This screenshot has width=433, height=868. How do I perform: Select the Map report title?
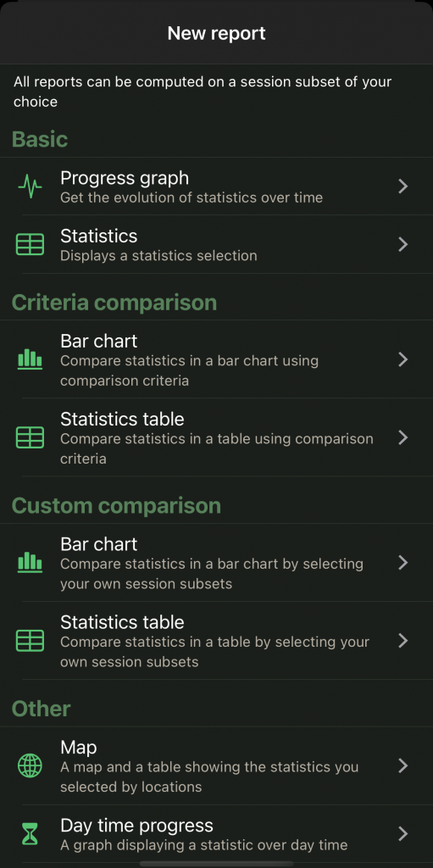[x=79, y=748]
